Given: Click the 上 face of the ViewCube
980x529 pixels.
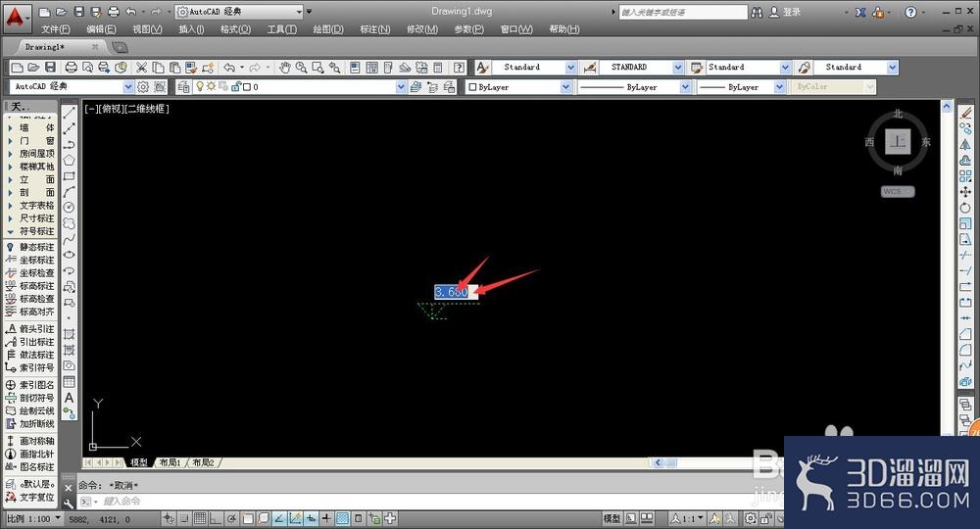Looking at the screenshot, I should (x=898, y=141).
